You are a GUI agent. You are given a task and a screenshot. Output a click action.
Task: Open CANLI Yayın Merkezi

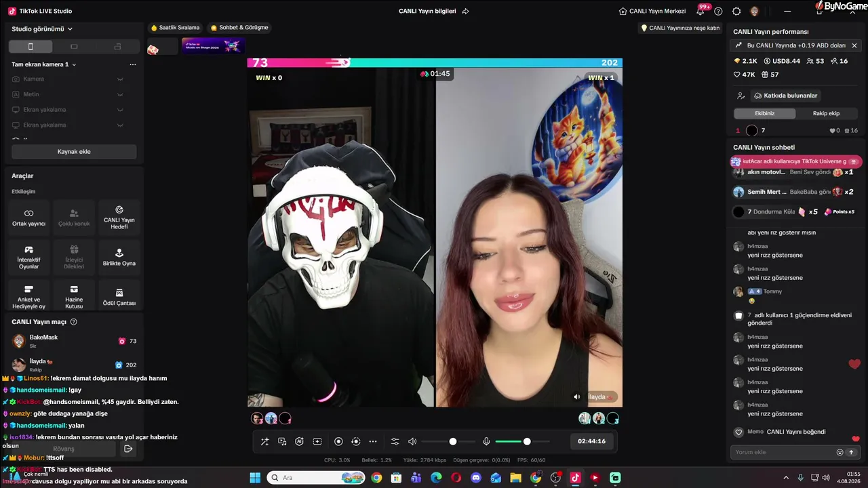click(x=652, y=11)
